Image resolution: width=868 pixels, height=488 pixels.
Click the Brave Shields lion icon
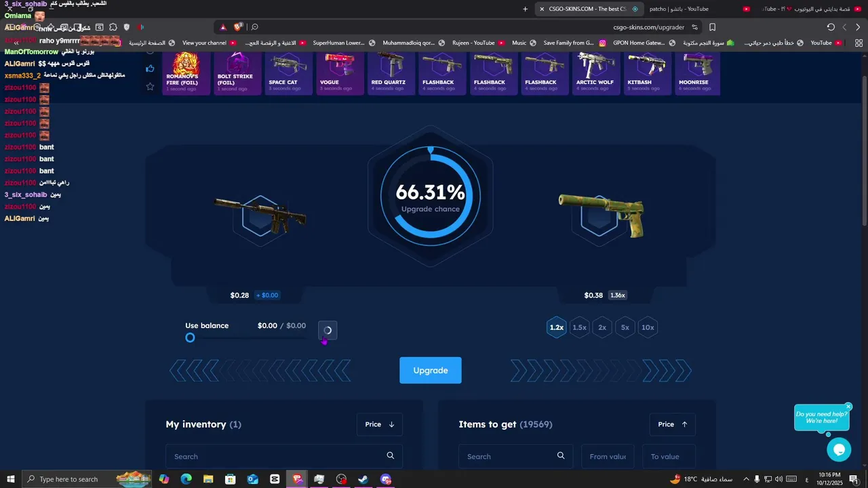[x=238, y=27]
